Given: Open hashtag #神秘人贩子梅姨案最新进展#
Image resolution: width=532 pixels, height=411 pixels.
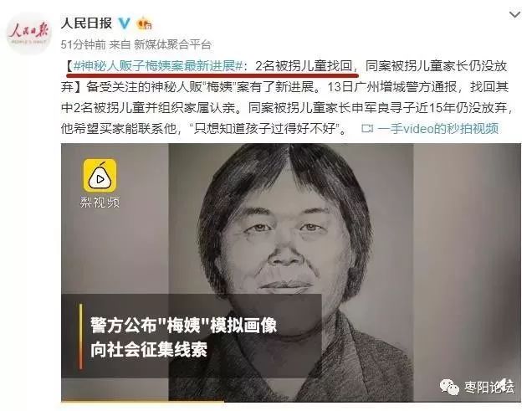Looking at the screenshot, I should coord(158,66).
